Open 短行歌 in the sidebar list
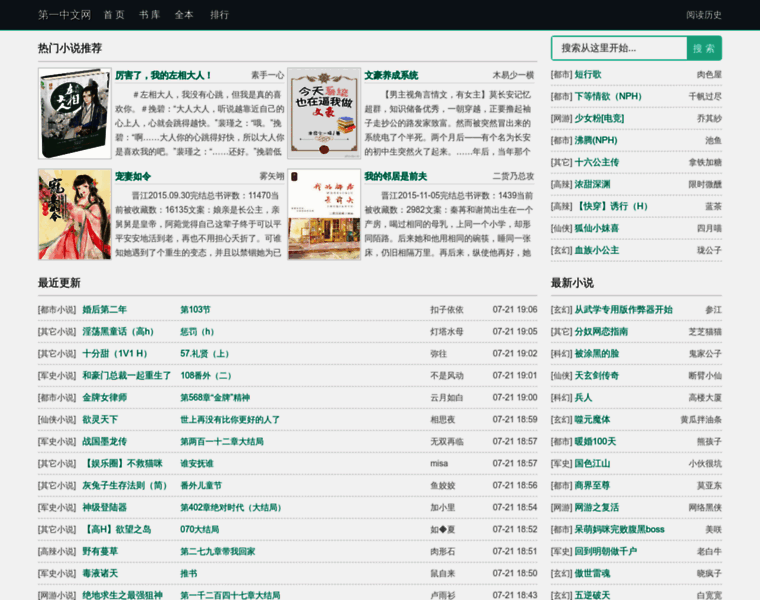The height and width of the screenshot is (600, 760). 588,75
